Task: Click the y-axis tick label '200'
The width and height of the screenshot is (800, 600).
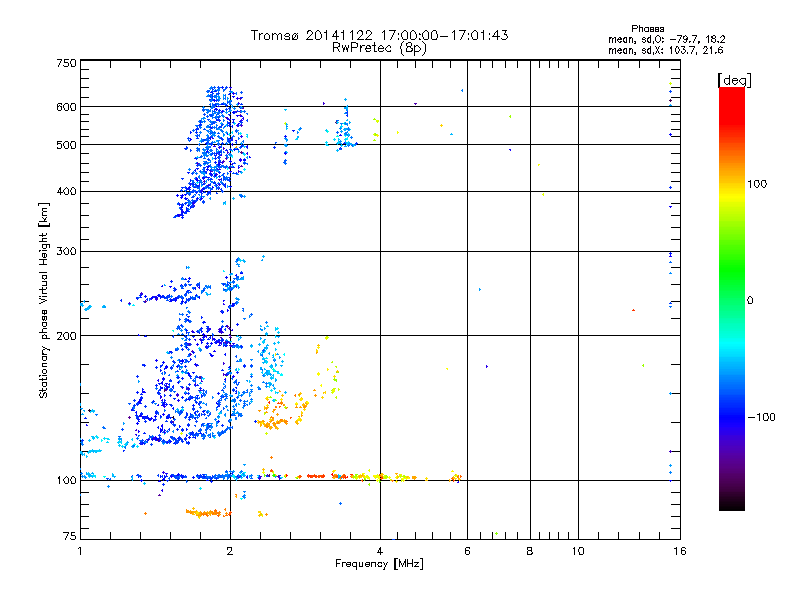Action: coord(66,336)
